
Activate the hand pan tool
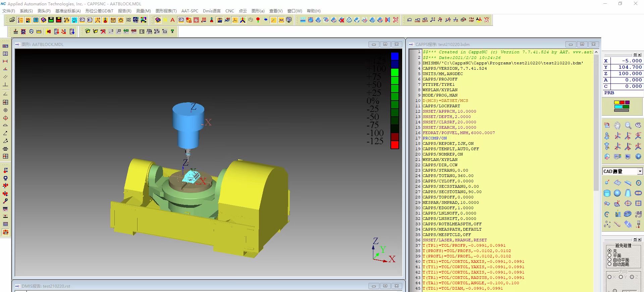pyautogui.click(x=618, y=125)
